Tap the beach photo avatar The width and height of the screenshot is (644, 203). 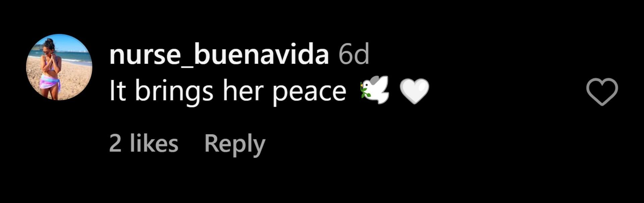[x=59, y=67]
